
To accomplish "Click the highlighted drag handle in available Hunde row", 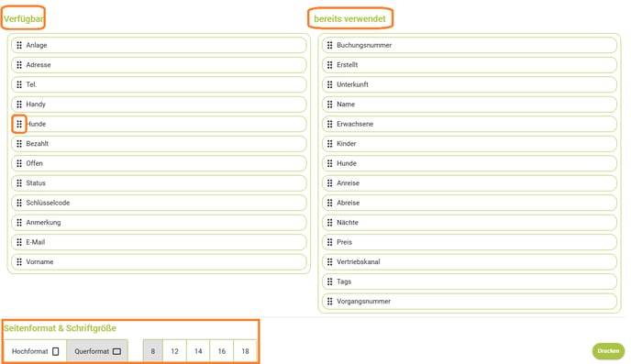I will pos(19,124).
